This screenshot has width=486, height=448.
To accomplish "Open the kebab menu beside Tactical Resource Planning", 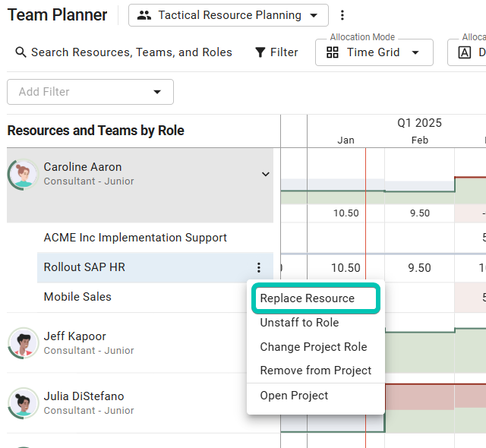I will (x=342, y=15).
